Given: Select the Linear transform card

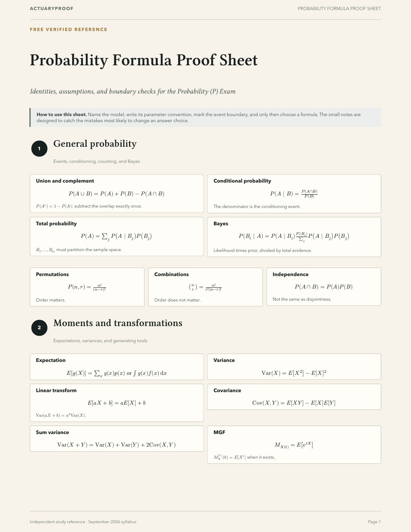Looking at the screenshot, I should 116,403.
